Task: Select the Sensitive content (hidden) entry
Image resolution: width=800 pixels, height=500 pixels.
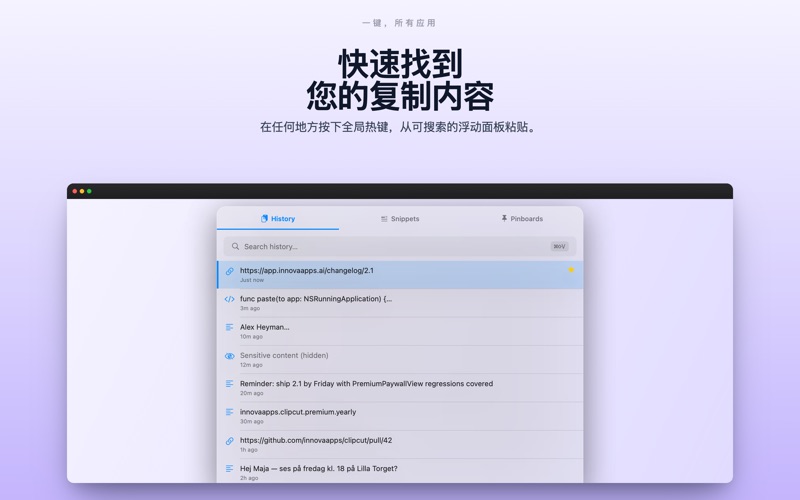Action: [x=400, y=360]
